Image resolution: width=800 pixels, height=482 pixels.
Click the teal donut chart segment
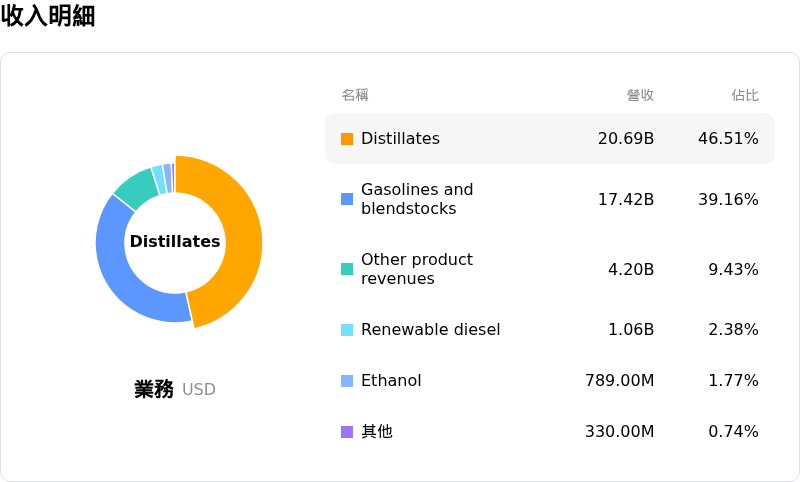138,190
